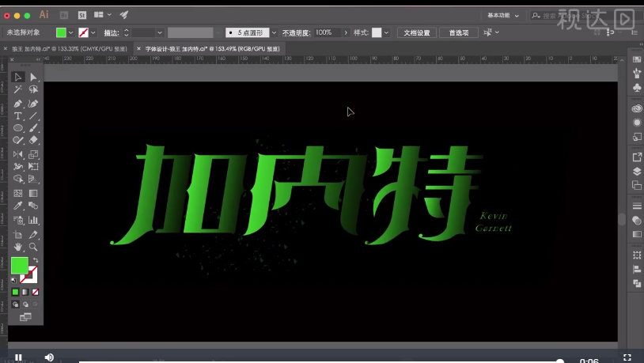Viewport: 644px width, 363px height.
Task: Activate the Type tool
Action: pos(17,115)
